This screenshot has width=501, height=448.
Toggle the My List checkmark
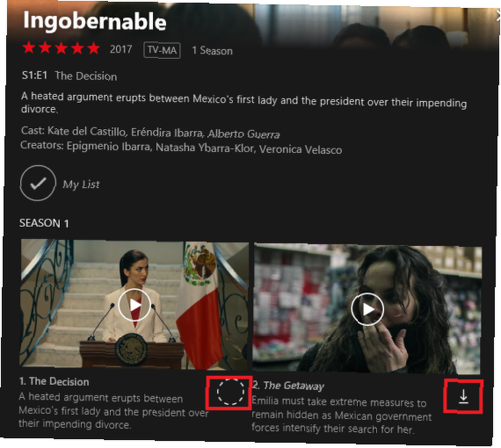click(38, 183)
